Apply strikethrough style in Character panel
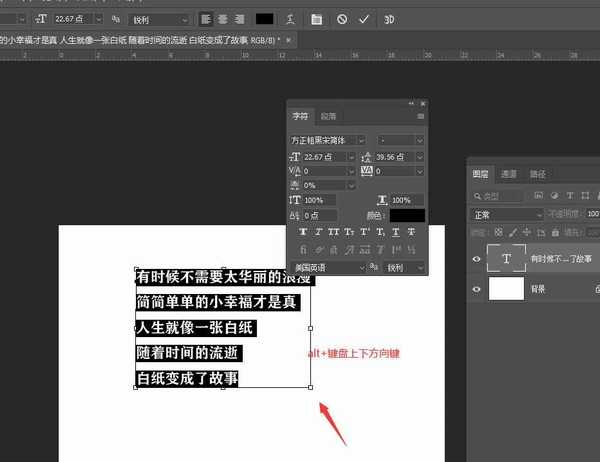Viewport: 600px width, 462px height. (411, 232)
